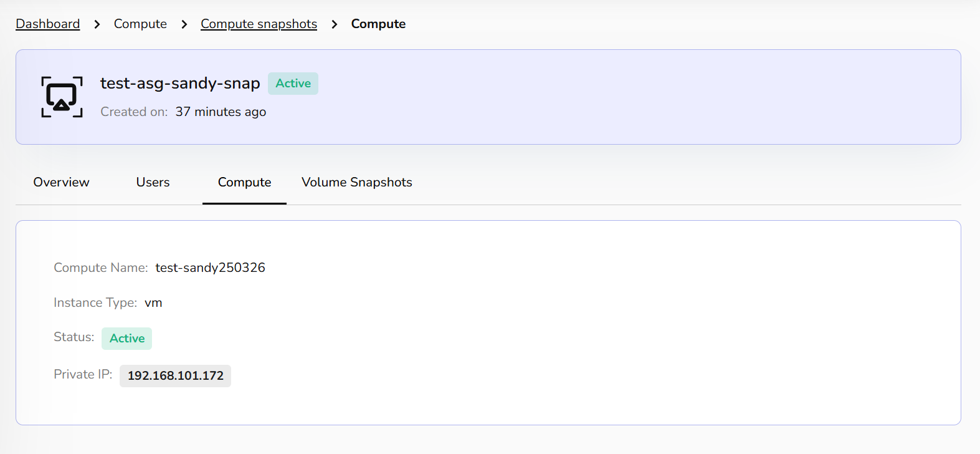Click the "Compute Name:" label
Screen dimensions: 980x454
pos(100,268)
